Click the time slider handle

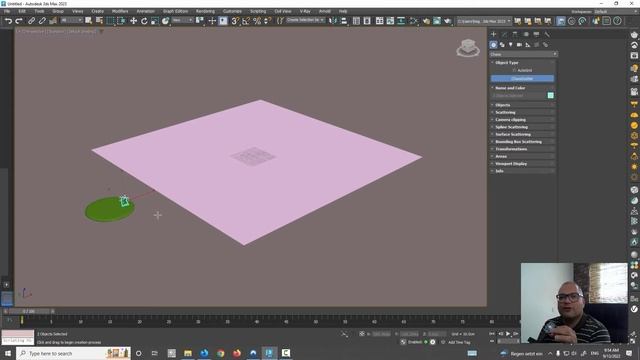(29, 311)
